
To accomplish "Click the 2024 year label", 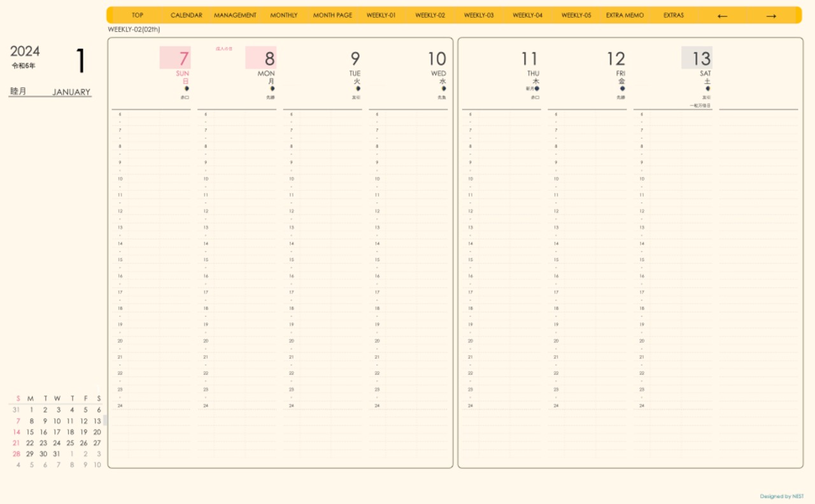I will click(25, 52).
